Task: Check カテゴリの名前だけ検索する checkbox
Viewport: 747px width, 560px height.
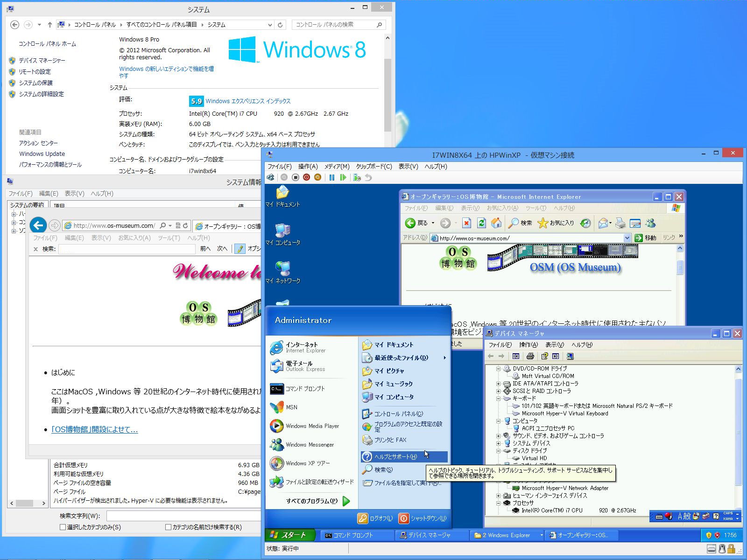Action: (168, 527)
